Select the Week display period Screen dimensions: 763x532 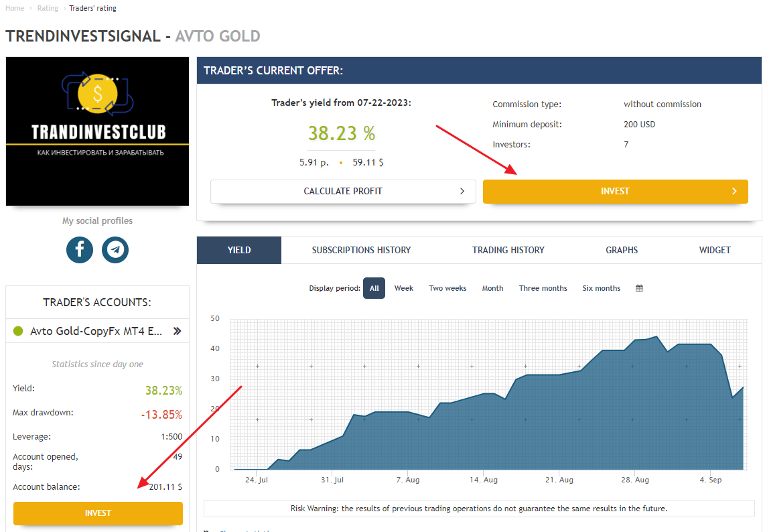coord(403,288)
